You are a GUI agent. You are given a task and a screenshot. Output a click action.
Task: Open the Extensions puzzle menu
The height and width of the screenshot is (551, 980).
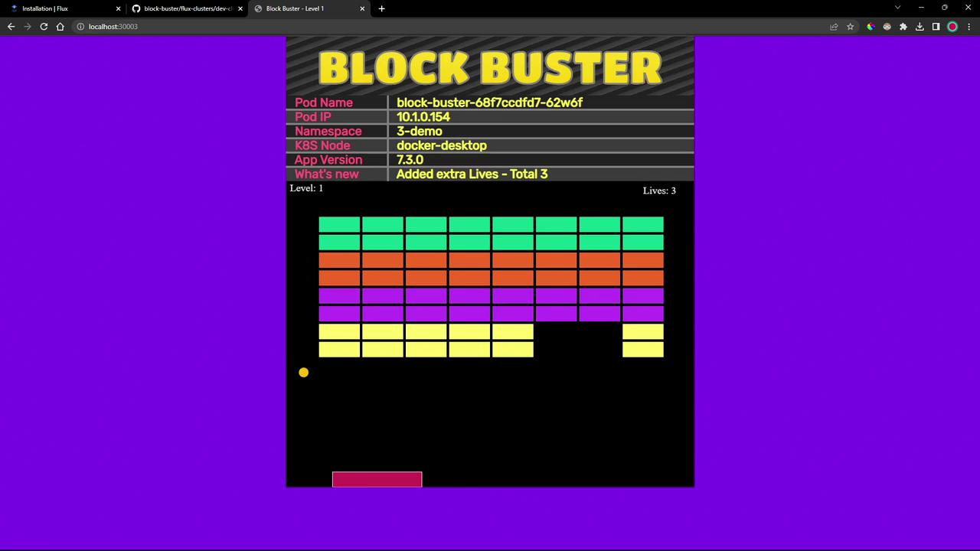tap(903, 27)
